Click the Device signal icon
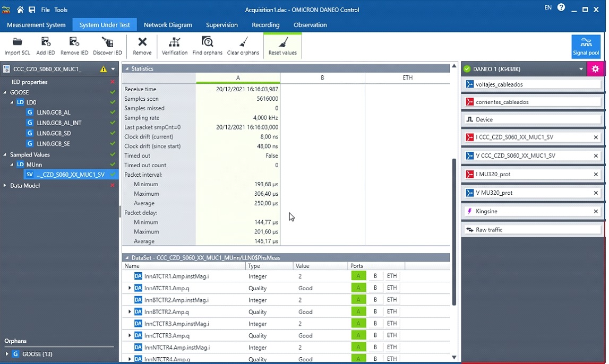 (469, 119)
